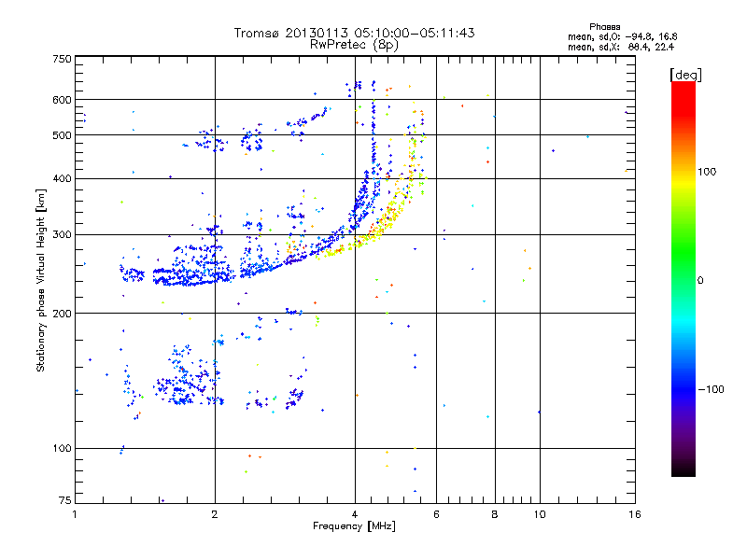This screenshot has width=747, height=560.
Task: Click the x-axis tick label '8'
Action: coord(495,514)
